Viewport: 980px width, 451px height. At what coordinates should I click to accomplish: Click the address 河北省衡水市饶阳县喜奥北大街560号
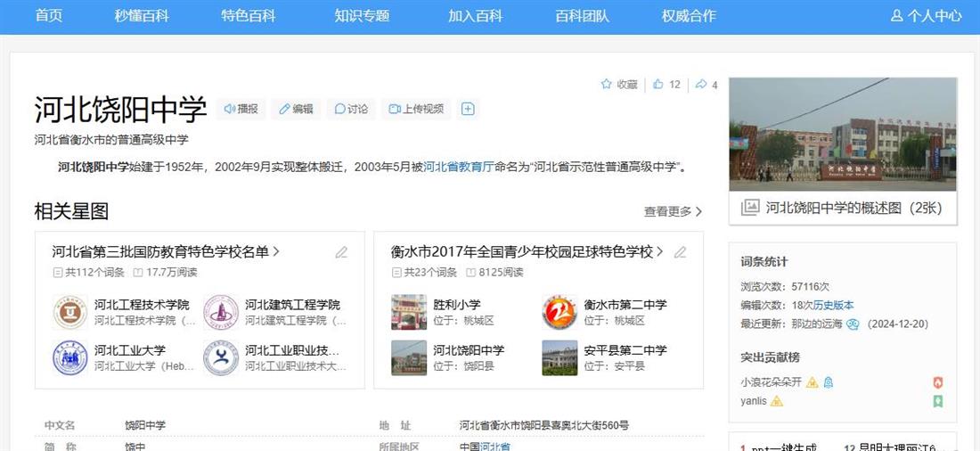543,425
